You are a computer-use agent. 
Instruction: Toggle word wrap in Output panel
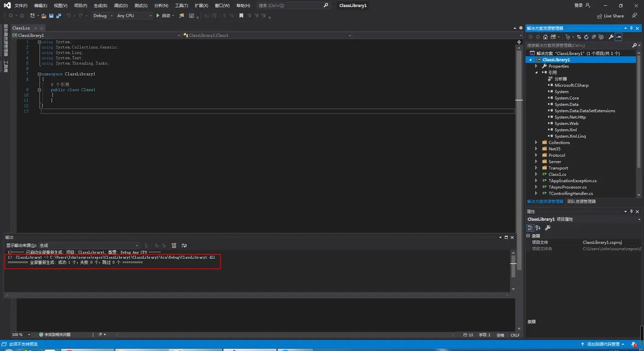184,245
